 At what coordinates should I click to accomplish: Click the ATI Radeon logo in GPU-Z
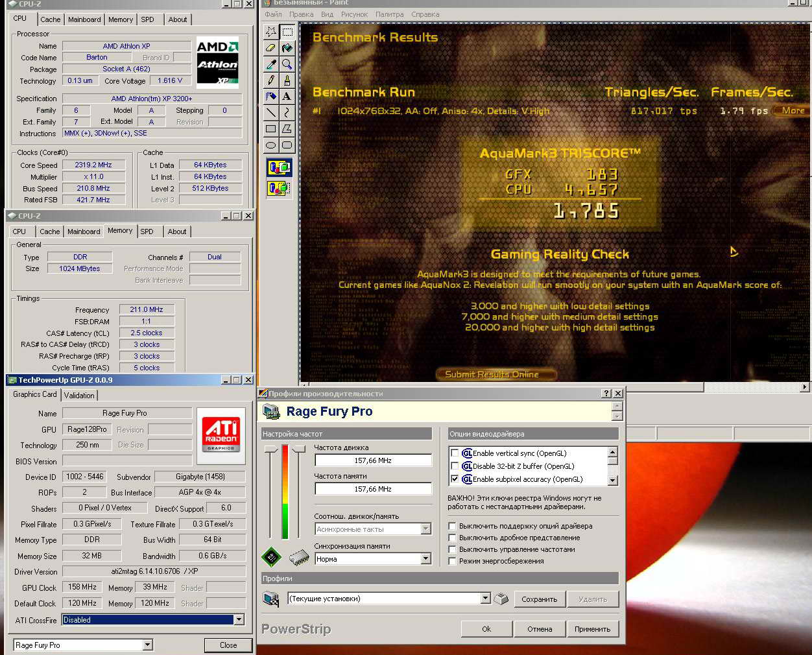tap(221, 435)
